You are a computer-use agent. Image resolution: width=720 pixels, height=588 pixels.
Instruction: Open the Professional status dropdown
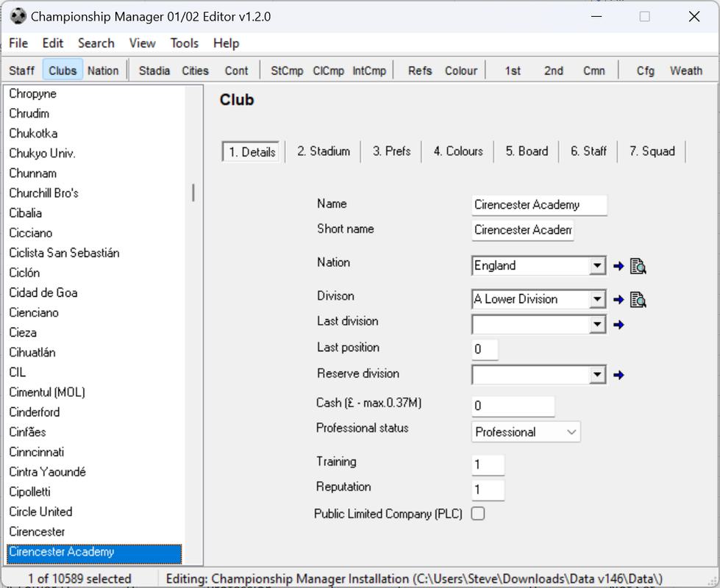click(x=526, y=432)
